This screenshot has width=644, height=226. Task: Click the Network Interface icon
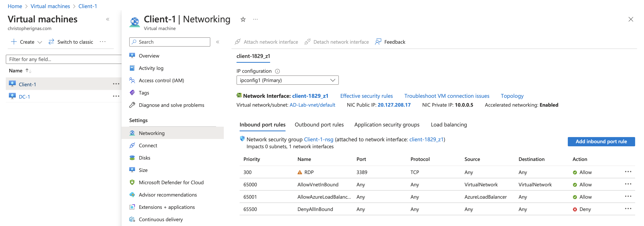click(x=239, y=95)
